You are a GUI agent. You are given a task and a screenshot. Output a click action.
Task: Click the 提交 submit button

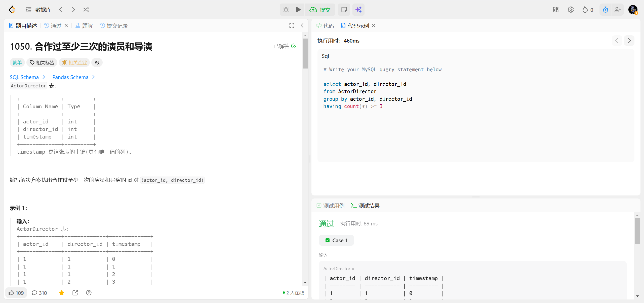tap(320, 10)
